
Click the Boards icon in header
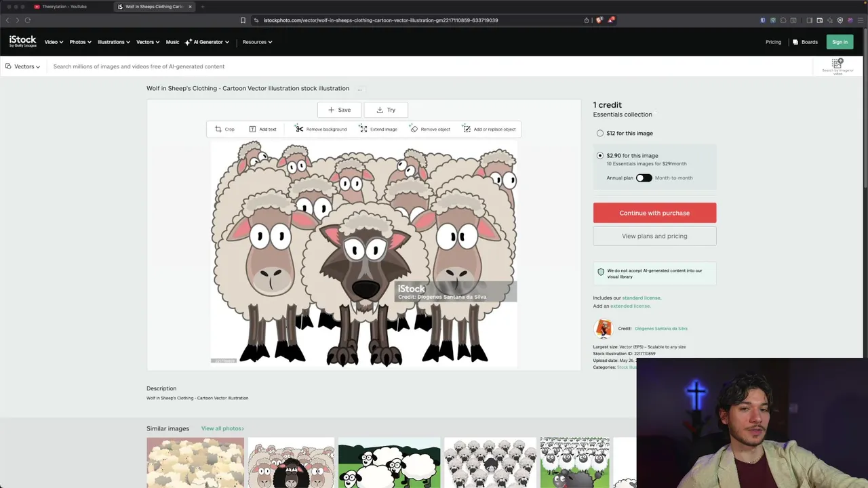pyautogui.click(x=795, y=42)
